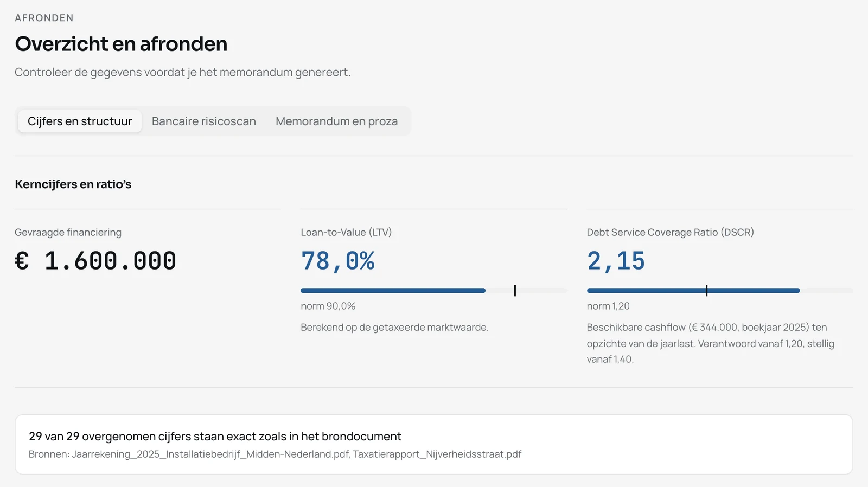Click the DSCR progress bar
This screenshot has width=868, height=487.
[x=720, y=291]
